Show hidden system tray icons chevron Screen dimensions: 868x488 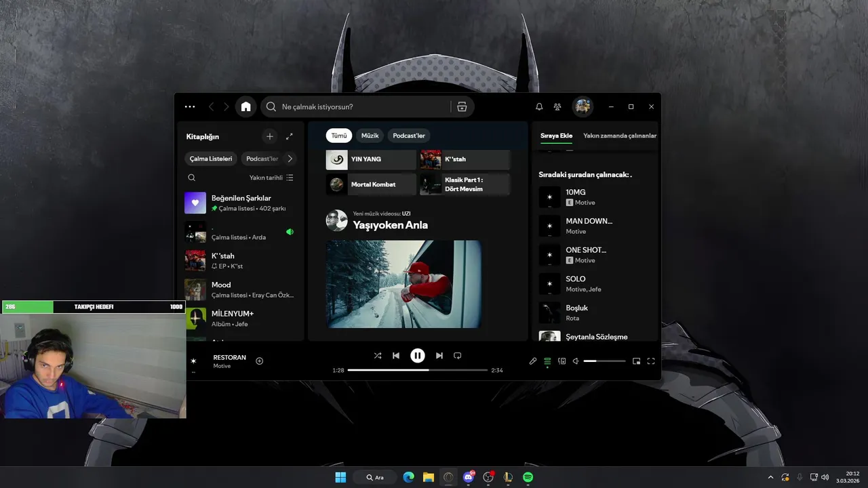point(770,477)
